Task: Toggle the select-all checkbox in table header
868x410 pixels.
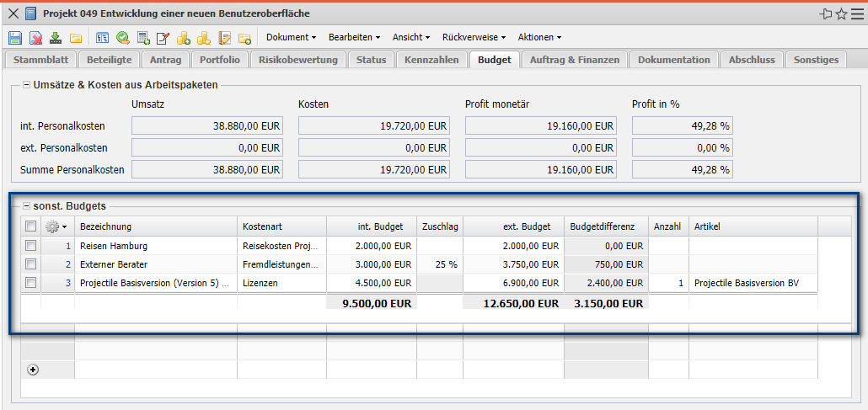Action: point(31,226)
